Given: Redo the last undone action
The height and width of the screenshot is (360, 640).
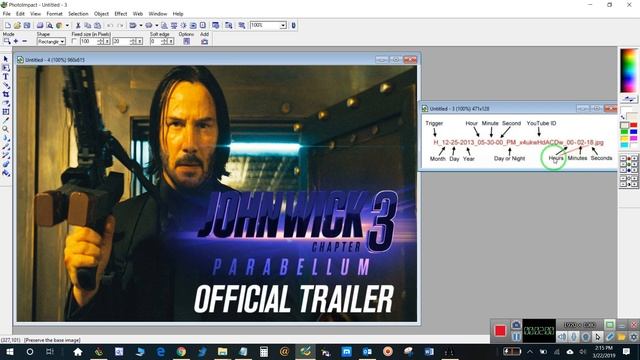Looking at the screenshot, I should [120, 25].
